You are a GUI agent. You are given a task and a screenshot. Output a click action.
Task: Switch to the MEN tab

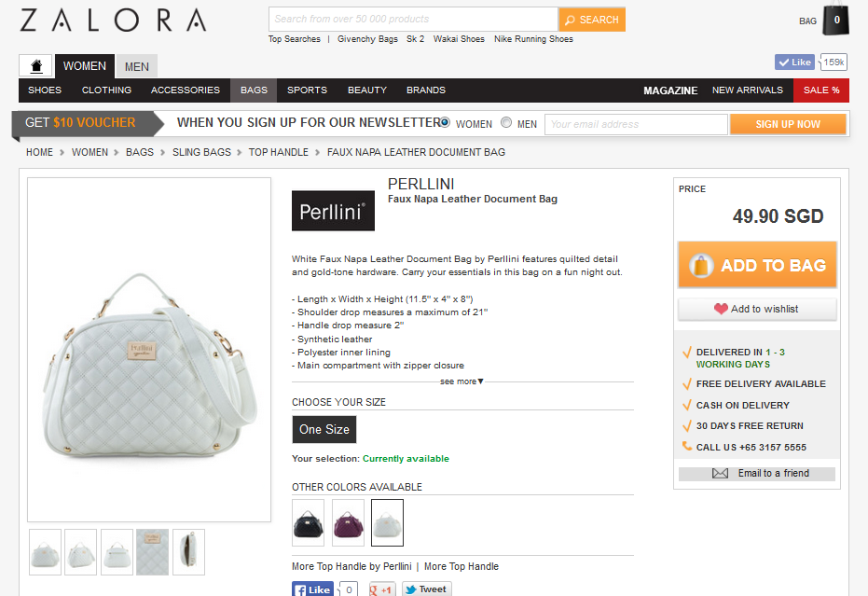point(137,66)
